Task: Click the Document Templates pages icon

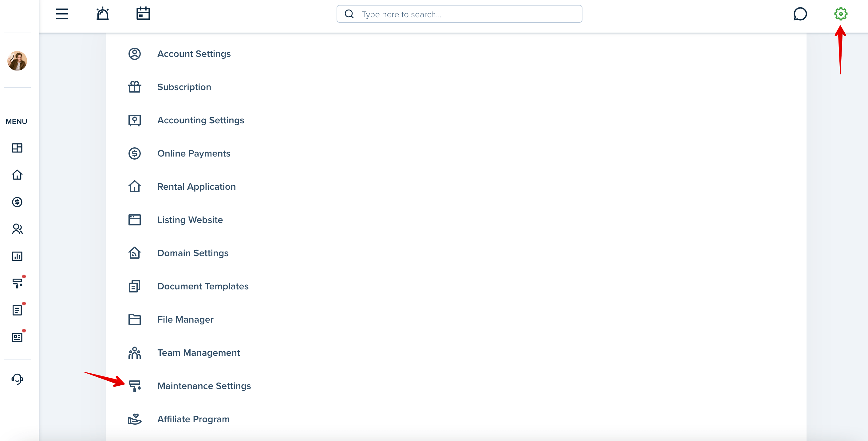Action: tap(134, 286)
